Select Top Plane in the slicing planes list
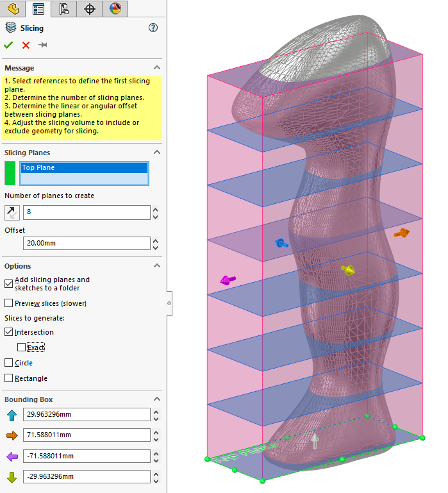Screen dimensions: 448x493 pos(84,168)
